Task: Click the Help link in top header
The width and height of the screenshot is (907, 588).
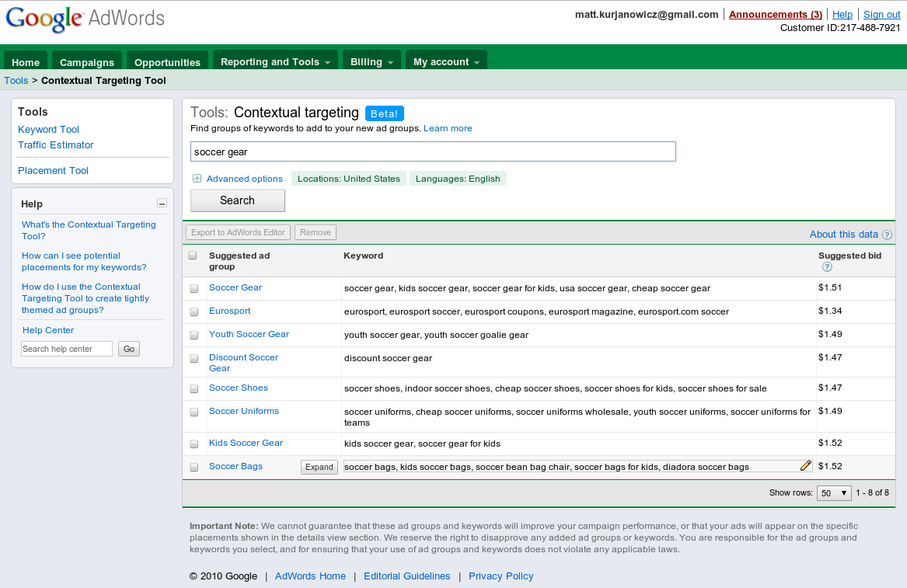Action: [x=842, y=15]
